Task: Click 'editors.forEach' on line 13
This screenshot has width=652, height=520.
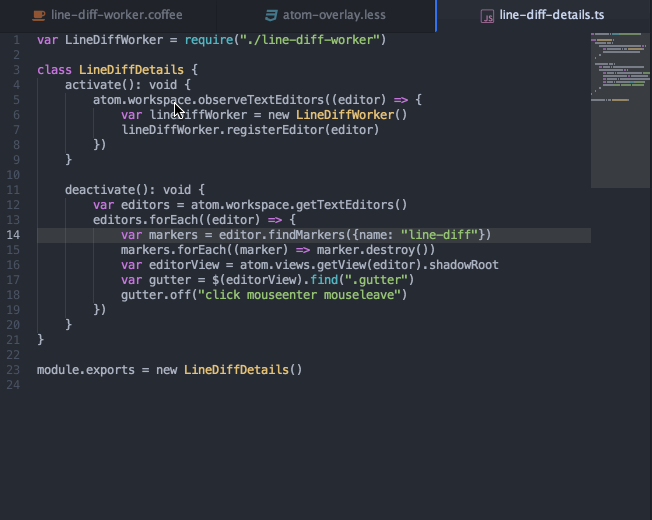Action: (146, 220)
